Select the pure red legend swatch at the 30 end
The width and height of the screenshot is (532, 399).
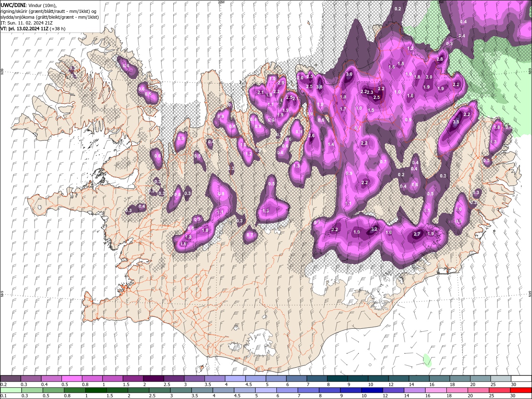tap(521, 390)
